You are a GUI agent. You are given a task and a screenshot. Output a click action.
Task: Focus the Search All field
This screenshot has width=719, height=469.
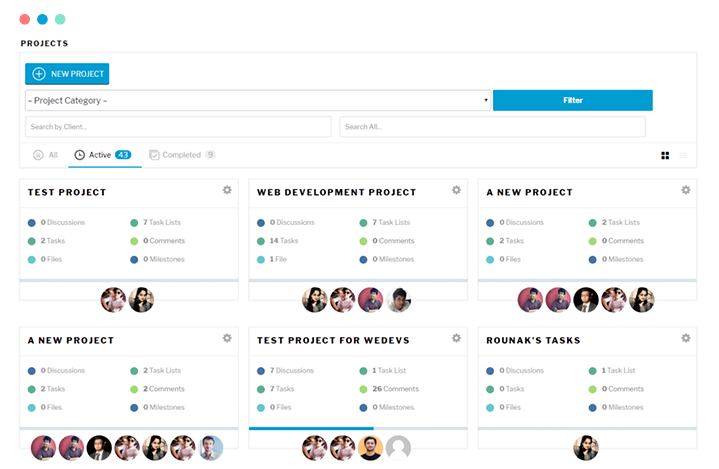tap(492, 127)
